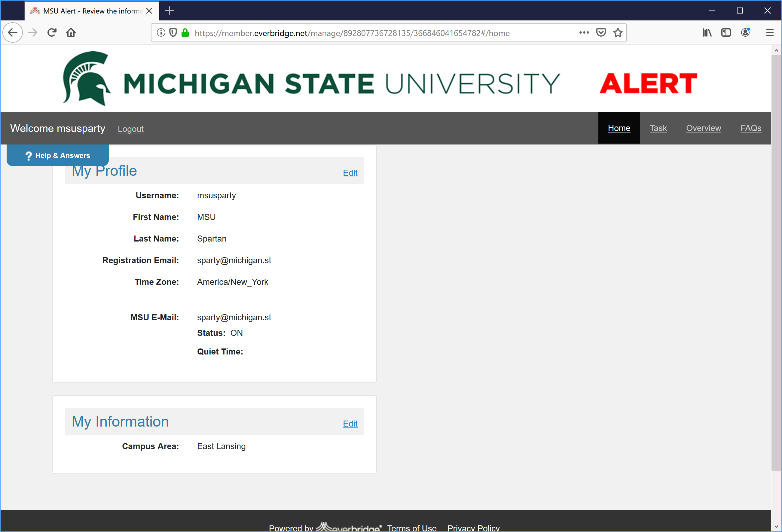Edit the My Information section
This screenshot has width=782, height=532.
click(350, 424)
